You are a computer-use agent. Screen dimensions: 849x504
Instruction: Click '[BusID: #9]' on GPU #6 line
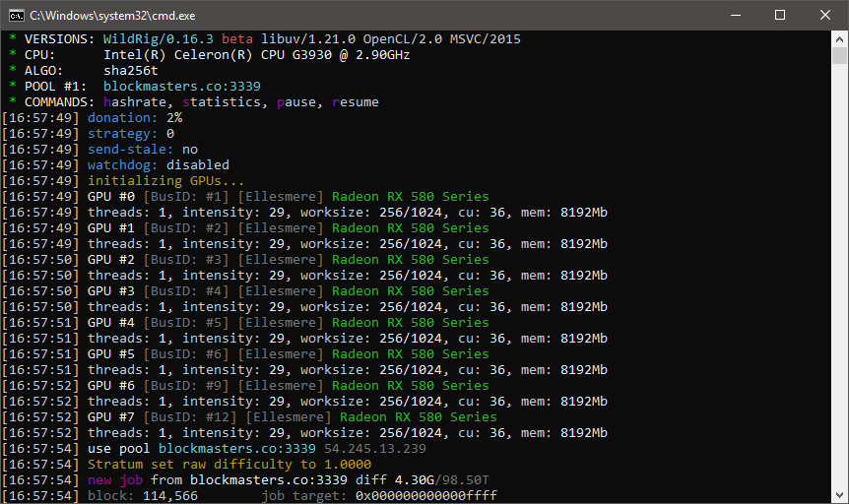click(x=186, y=385)
